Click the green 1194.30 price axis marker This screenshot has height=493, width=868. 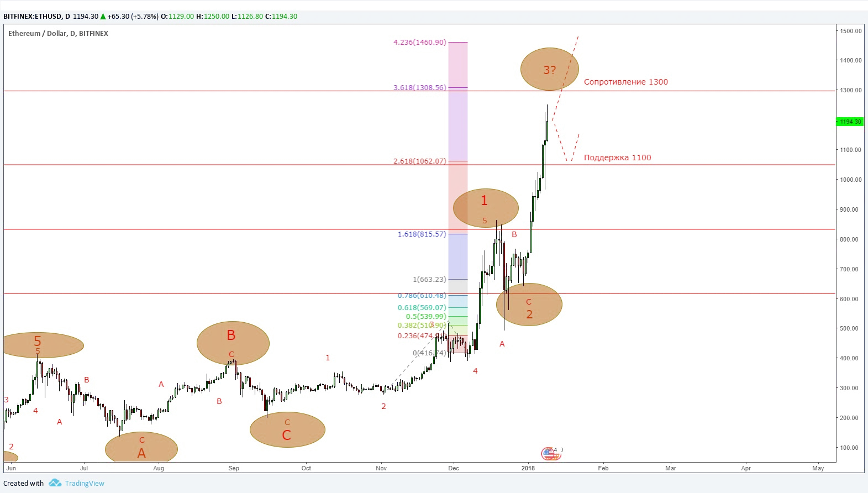click(849, 122)
